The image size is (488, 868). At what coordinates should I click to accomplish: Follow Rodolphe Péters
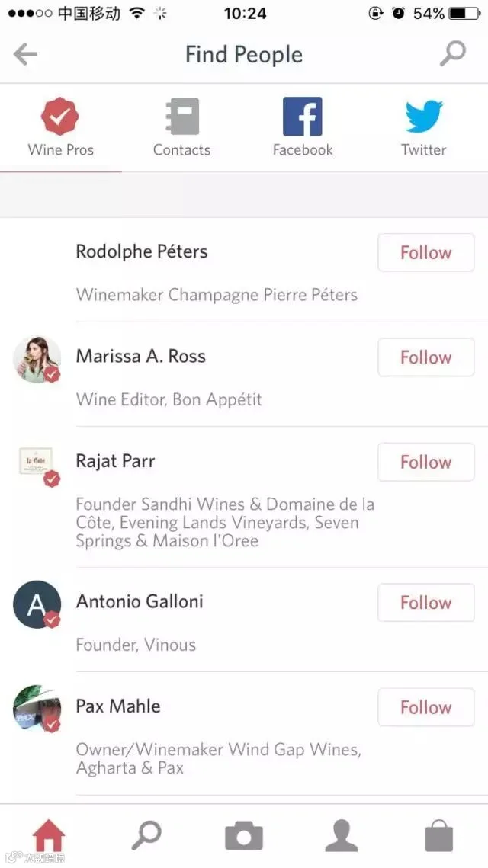click(425, 253)
